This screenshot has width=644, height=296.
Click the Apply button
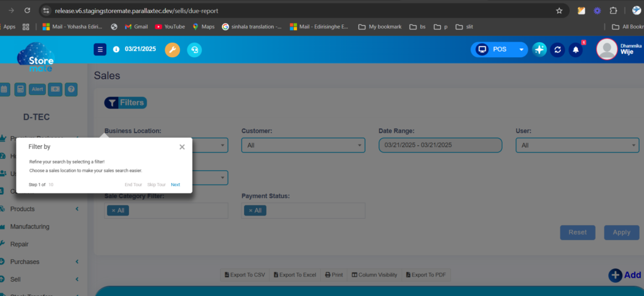(621, 233)
